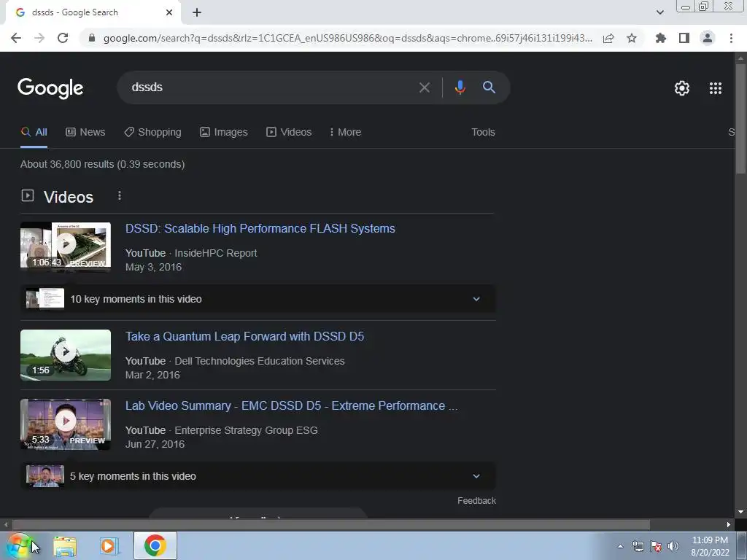
Task: Open the network status tray icon
Action: point(638,546)
